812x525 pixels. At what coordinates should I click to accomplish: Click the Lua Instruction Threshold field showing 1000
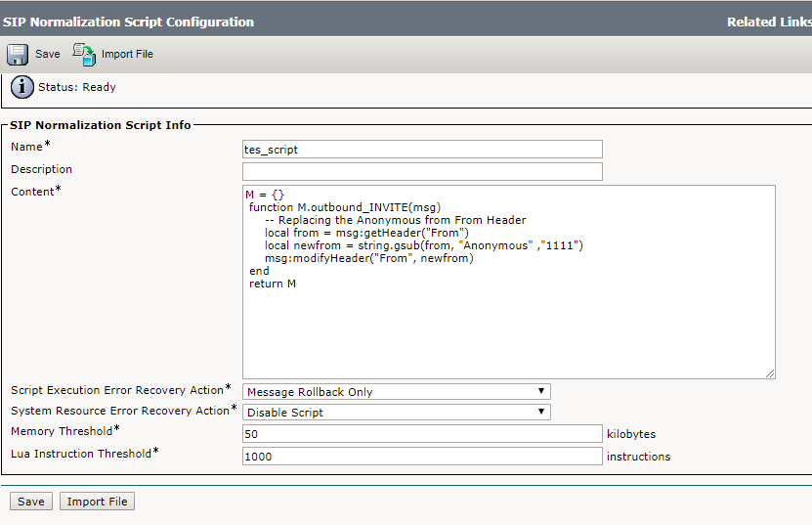point(422,456)
